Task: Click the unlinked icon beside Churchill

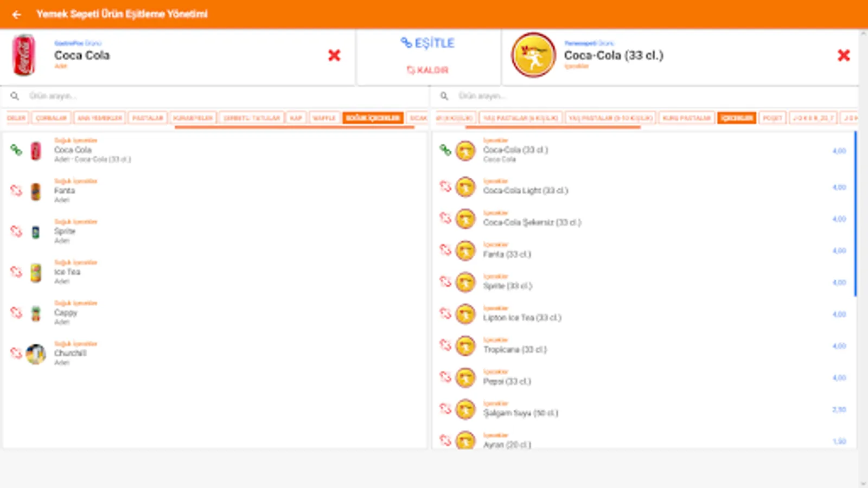Action: click(x=16, y=354)
